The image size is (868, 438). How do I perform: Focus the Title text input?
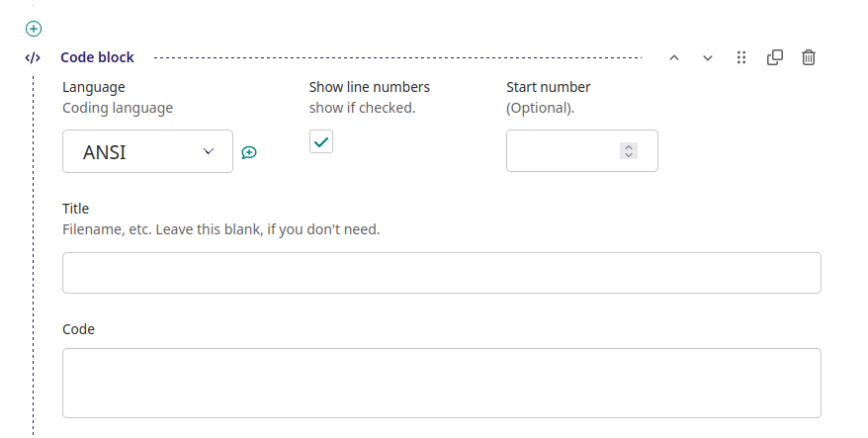[441, 273]
